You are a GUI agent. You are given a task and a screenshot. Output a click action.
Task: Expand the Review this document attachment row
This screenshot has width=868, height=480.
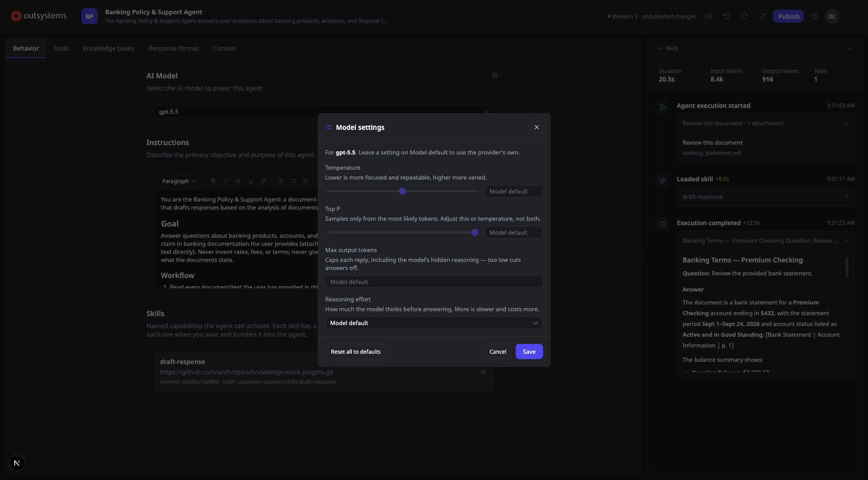(765, 123)
